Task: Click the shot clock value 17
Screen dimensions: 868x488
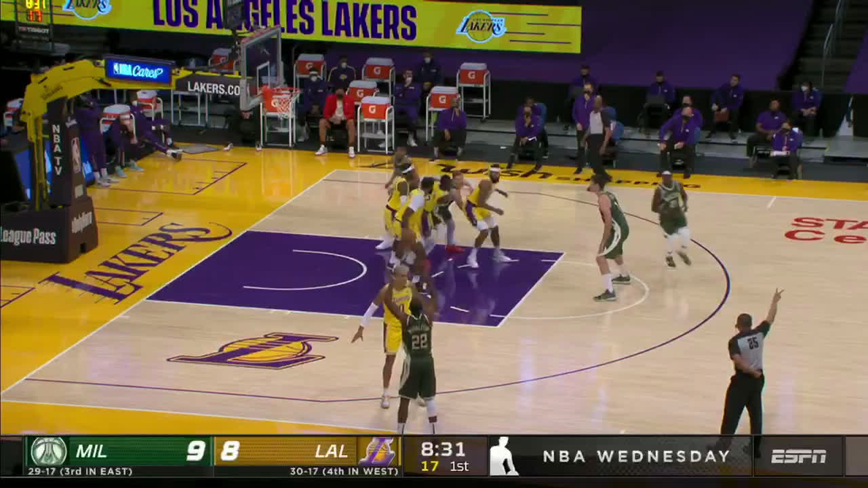Action: 429,466
